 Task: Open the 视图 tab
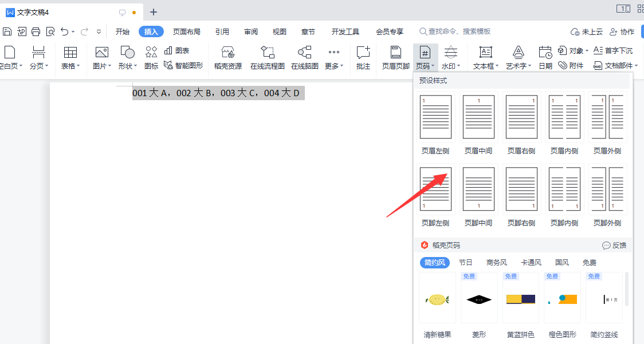pos(279,31)
